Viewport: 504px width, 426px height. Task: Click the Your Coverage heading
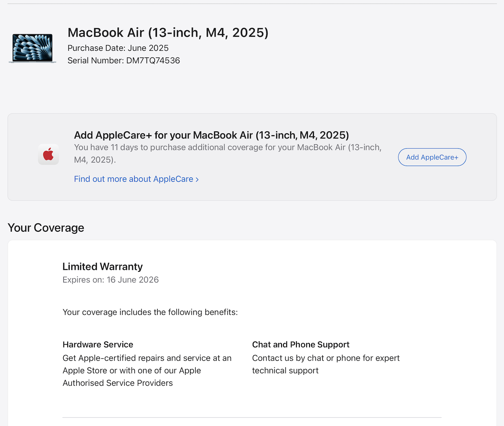(x=46, y=228)
